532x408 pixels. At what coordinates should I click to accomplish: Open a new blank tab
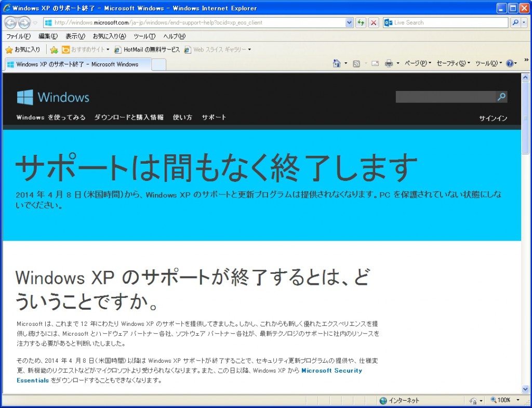click(x=158, y=64)
